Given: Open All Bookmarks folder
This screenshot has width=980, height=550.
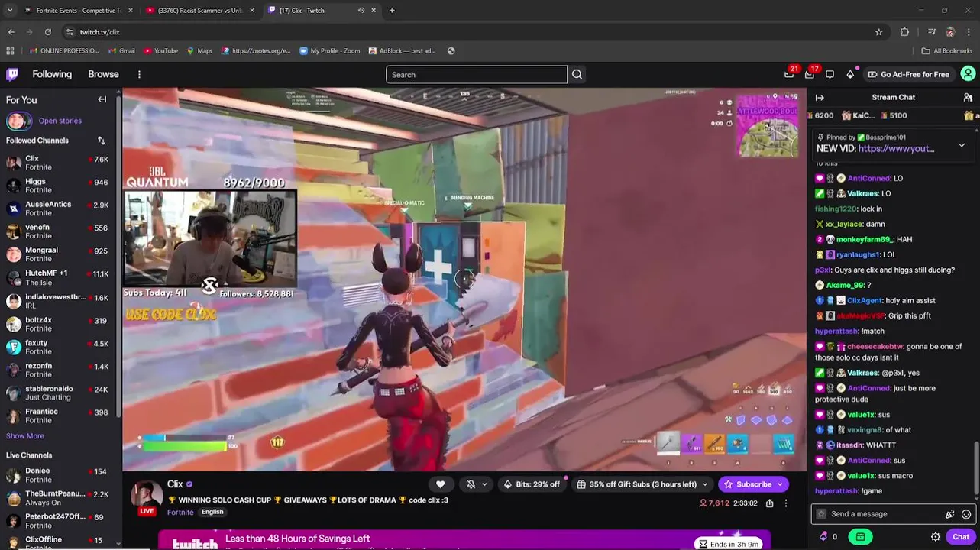Looking at the screenshot, I should coord(947,51).
